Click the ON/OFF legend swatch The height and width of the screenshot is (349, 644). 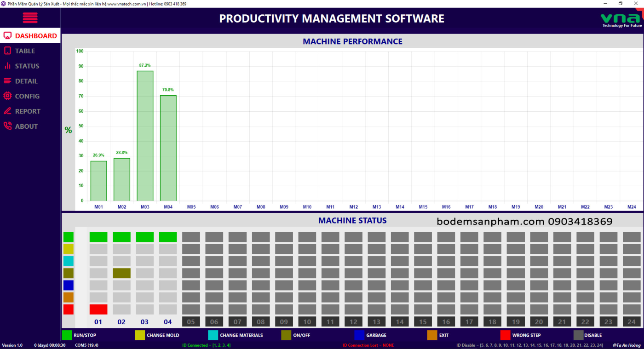click(286, 335)
